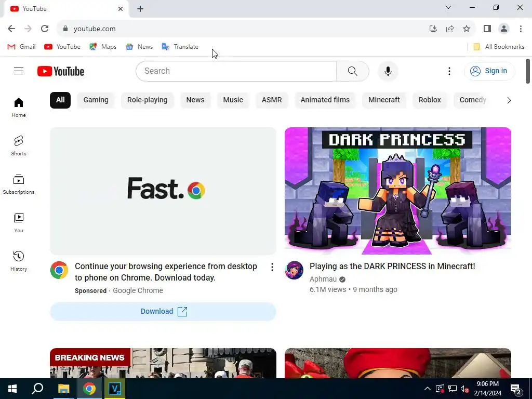Open Shorts in the sidebar

[x=19, y=146]
